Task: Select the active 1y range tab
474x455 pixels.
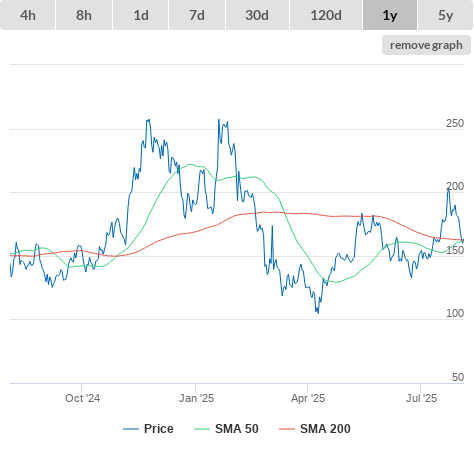Action: (390, 15)
